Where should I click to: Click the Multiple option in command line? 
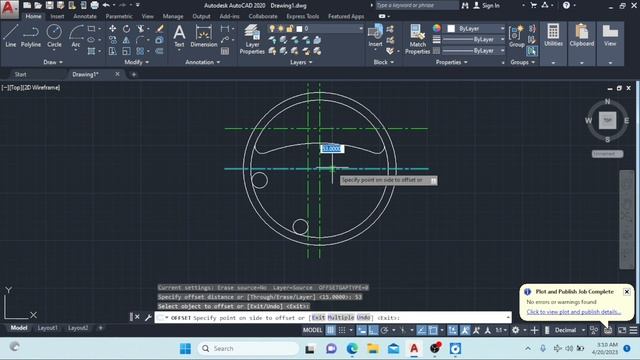(341, 317)
